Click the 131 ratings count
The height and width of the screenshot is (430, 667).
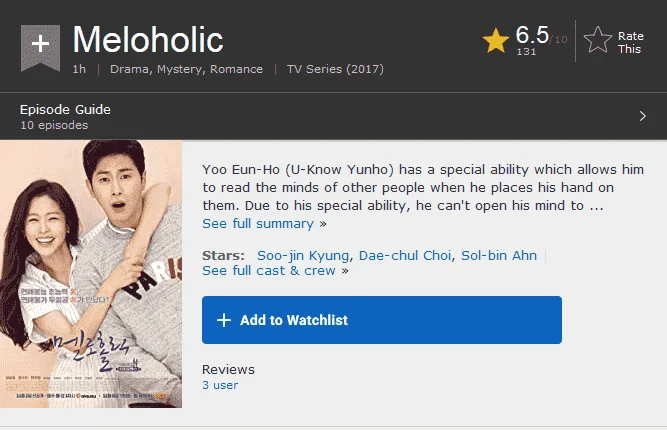tap(526, 51)
